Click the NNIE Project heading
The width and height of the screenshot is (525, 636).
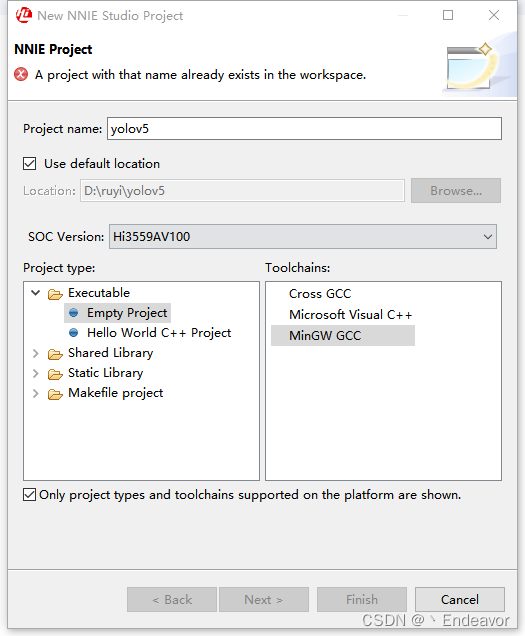click(53, 49)
